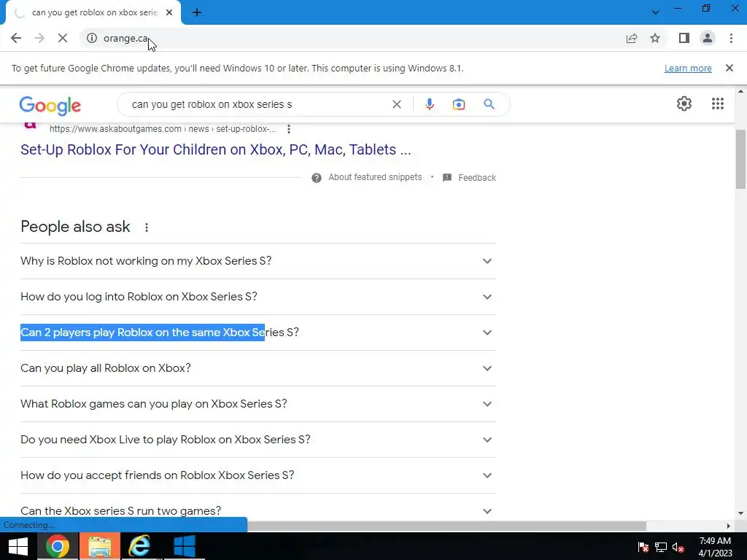Image resolution: width=747 pixels, height=560 pixels.
Task: Open Action Center flag in system tray
Action: point(643,547)
